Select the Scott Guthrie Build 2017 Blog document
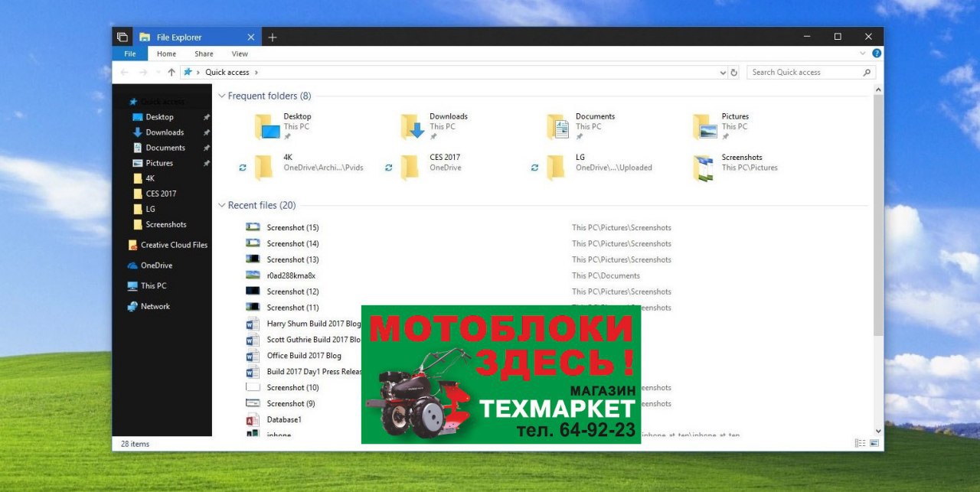The image size is (980, 492). 302,340
